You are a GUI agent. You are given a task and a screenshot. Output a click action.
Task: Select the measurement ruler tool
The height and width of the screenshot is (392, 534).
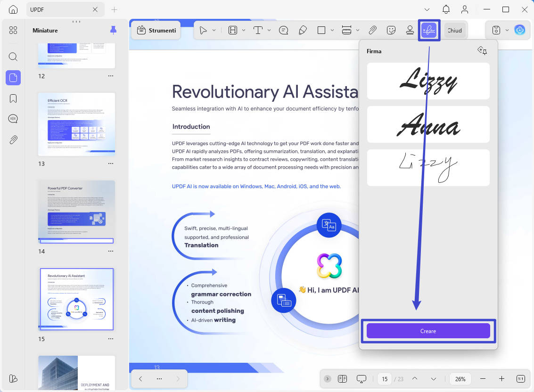[346, 30]
